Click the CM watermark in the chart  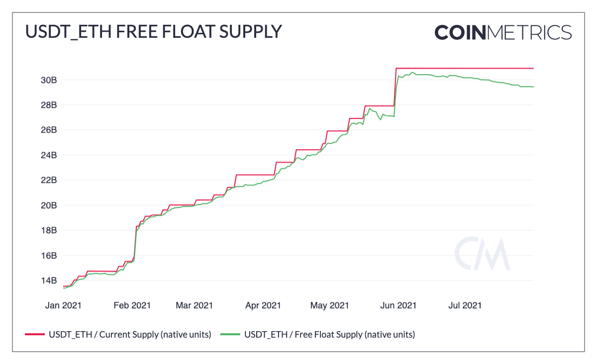[482, 253]
